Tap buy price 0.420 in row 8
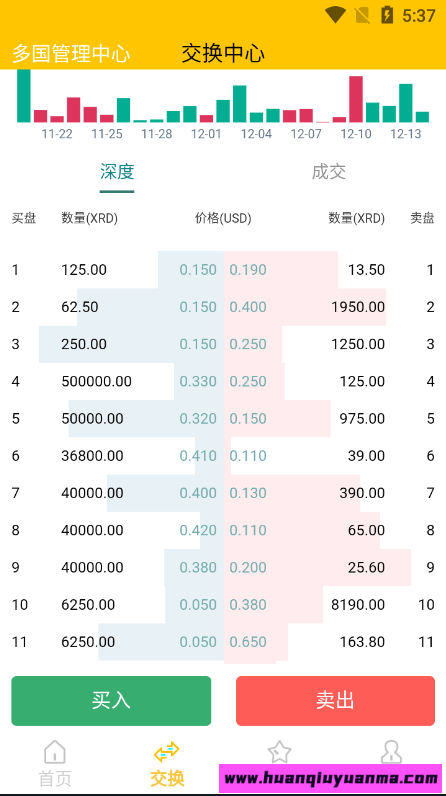Viewport: 446px width, 796px height. pyautogui.click(x=198, y=530)
